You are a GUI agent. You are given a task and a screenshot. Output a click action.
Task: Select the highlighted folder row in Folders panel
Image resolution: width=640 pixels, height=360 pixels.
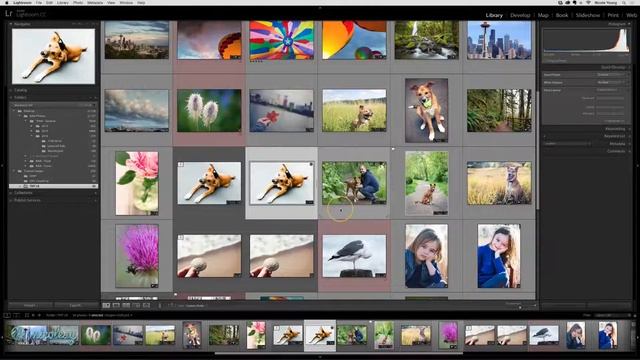pos(53,186)
